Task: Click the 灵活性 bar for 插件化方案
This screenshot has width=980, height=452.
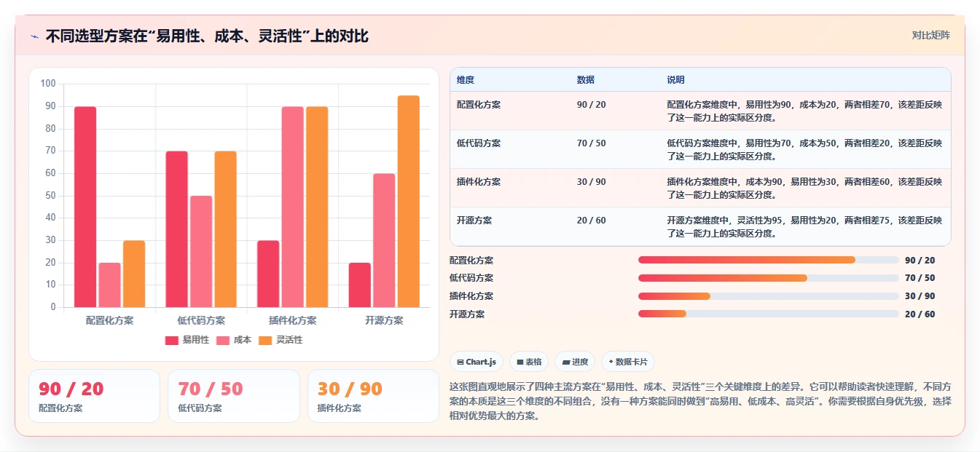Action: [317, 207]
